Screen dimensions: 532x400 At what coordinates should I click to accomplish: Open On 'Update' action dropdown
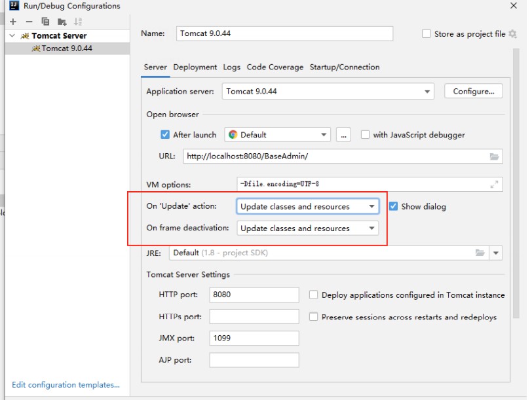click(307, 206)
